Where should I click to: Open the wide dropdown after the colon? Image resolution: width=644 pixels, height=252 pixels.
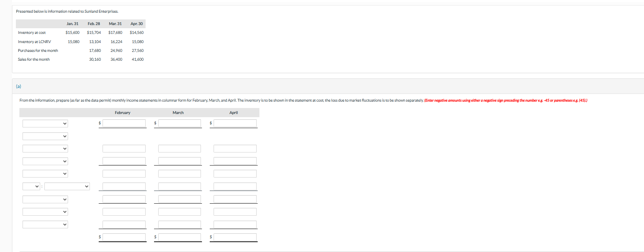click(67, 186)
